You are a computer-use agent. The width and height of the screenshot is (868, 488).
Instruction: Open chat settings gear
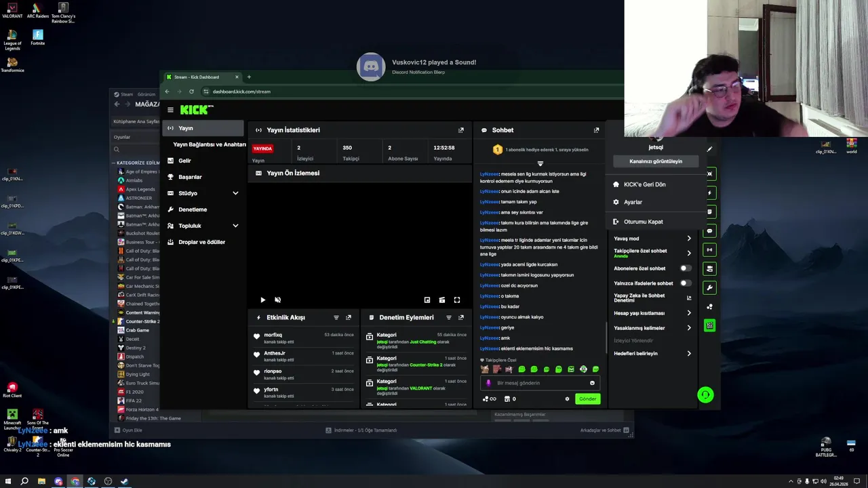pos(567,399)
